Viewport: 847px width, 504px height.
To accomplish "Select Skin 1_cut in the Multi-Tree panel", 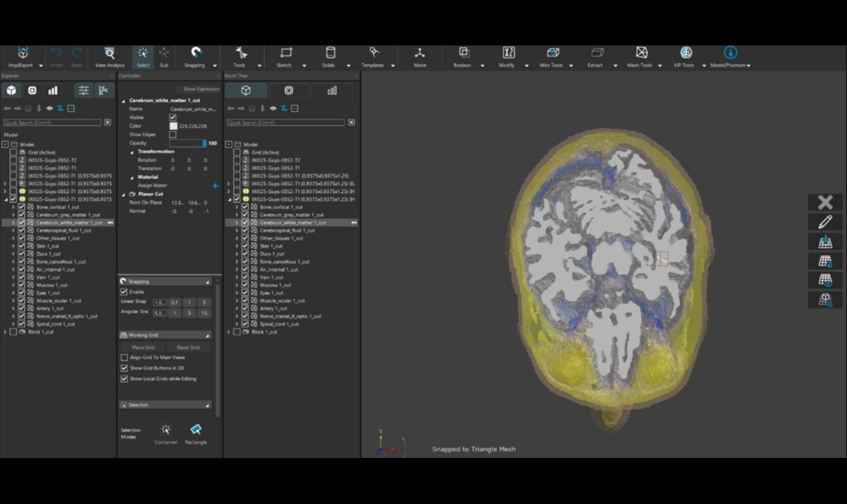I will click(x=271, y=246).
